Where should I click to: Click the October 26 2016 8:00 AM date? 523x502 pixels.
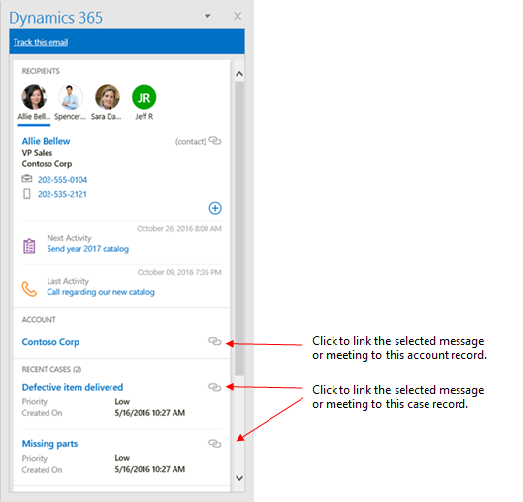pos(179,228)
